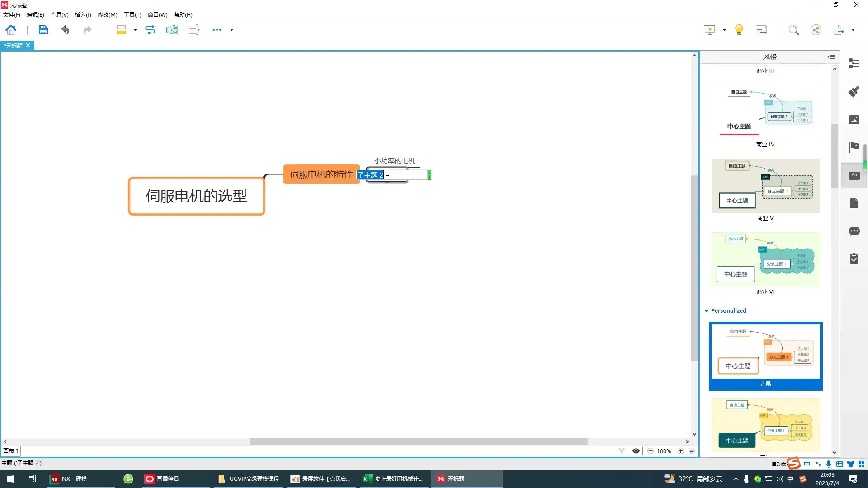Toggle the filter icon in status bar
The width and height of the screenshot is (868, 488).
tap(622, 451)
